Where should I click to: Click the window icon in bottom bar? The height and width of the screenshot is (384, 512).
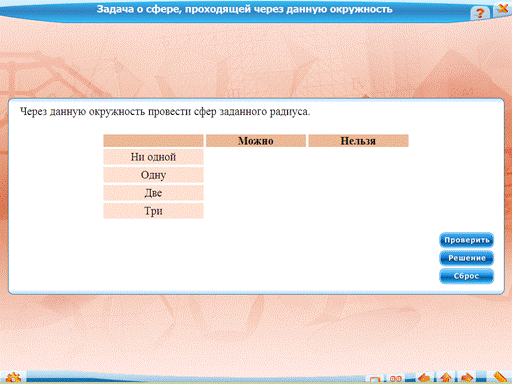coord(375,379)
